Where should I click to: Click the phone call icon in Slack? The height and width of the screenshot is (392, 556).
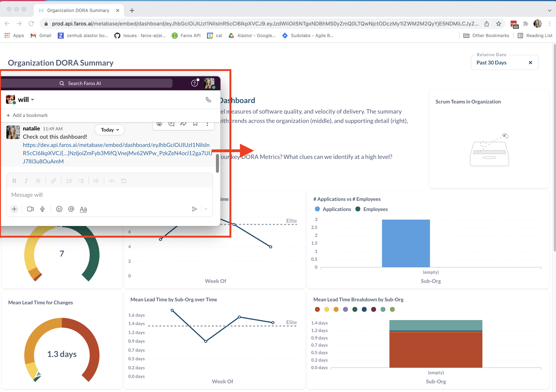point(208,99)
